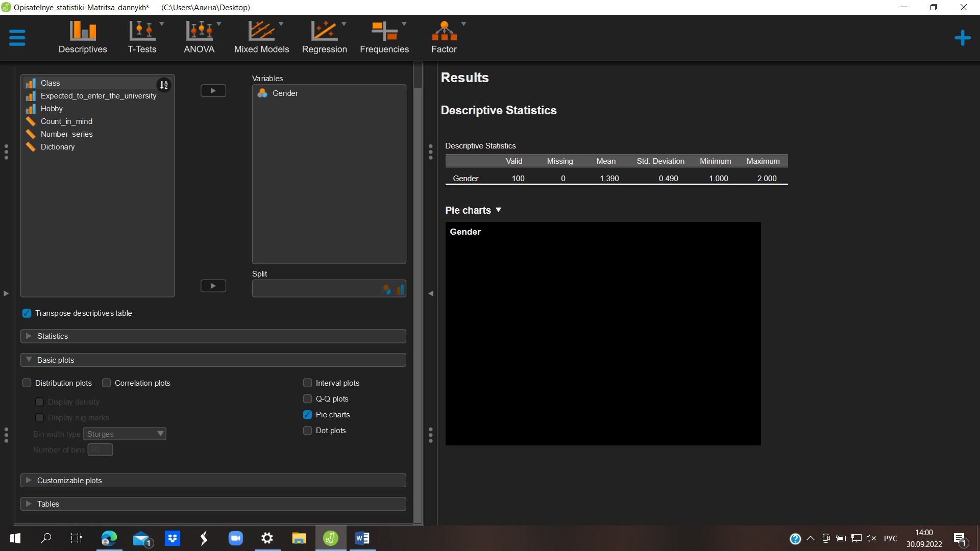Open the Pie charts results dropdown arrow
Viewport: 980px width, 551px height.
pyautogui.click(x=499, y=210)
